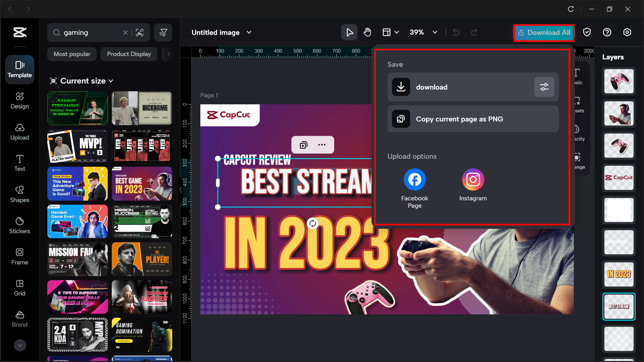Screen dimensions: 644x362
Task: Select the hand pan tool
Action: [367, 33]
